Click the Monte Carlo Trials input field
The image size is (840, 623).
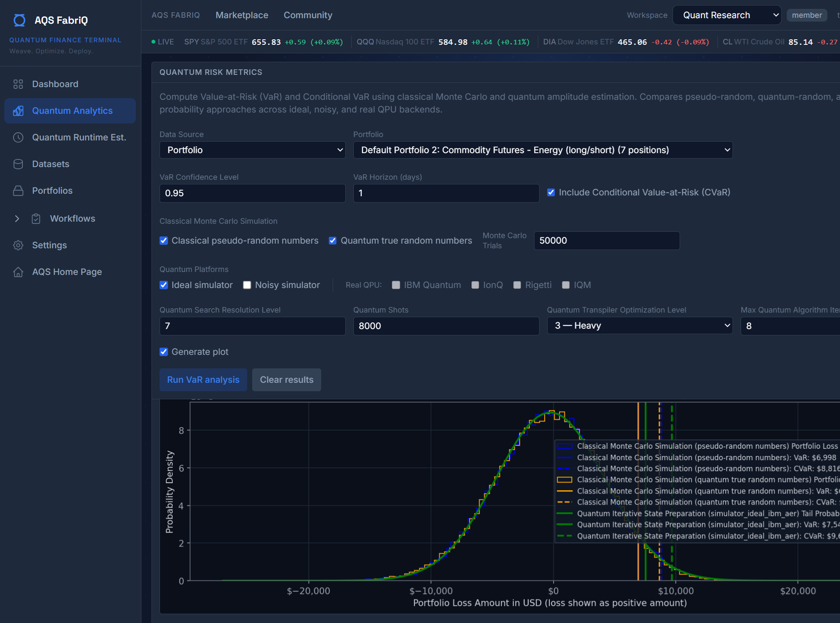click(606, 240)
